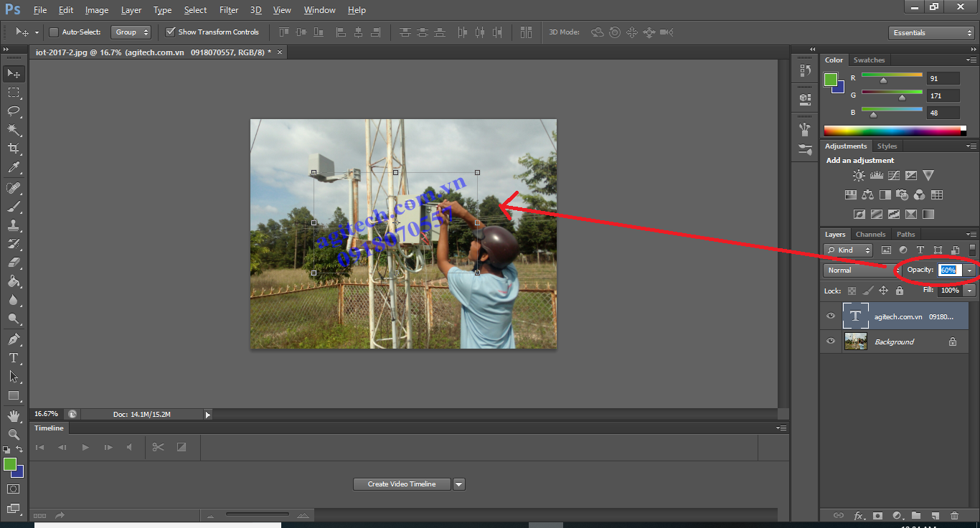The height and width of the screenshot is (528, 980).
Task: Toggle Lock all in Layers panel
Action: [900, 291]
